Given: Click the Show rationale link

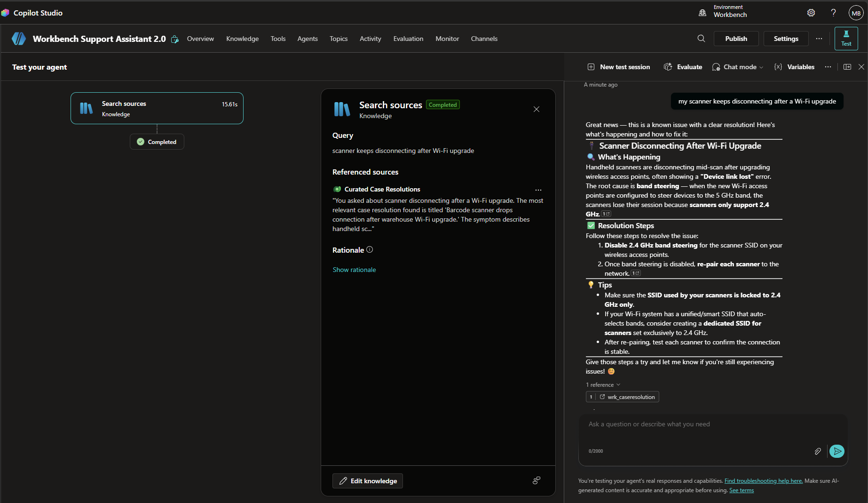Looking at the screenshot, I should [354, 270].
